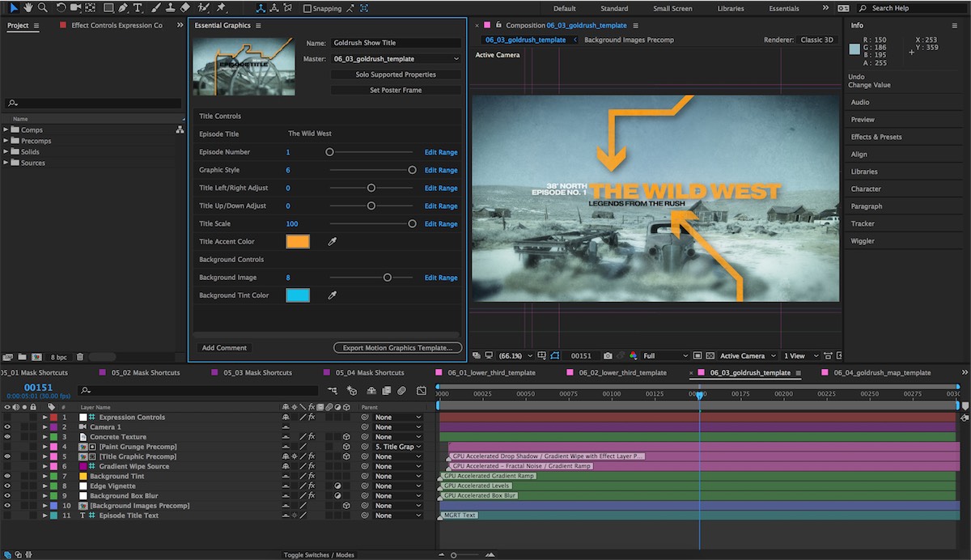The width and height of the screenshot is (971, 560).
Task: Select the Zoom tool in toolbar
Action: (x=42, y=8)
